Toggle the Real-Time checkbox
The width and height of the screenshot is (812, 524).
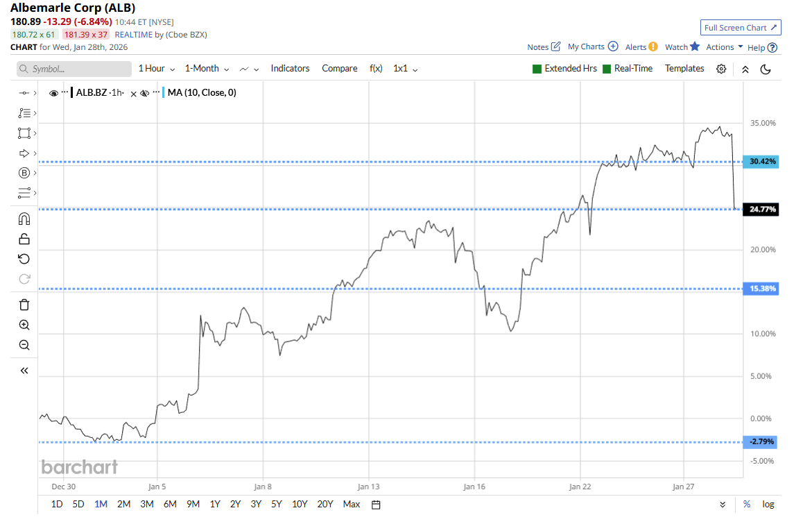tap(607, 69)
